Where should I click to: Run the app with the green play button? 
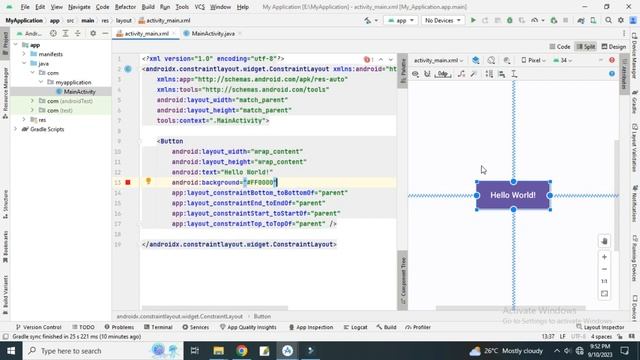473,20
